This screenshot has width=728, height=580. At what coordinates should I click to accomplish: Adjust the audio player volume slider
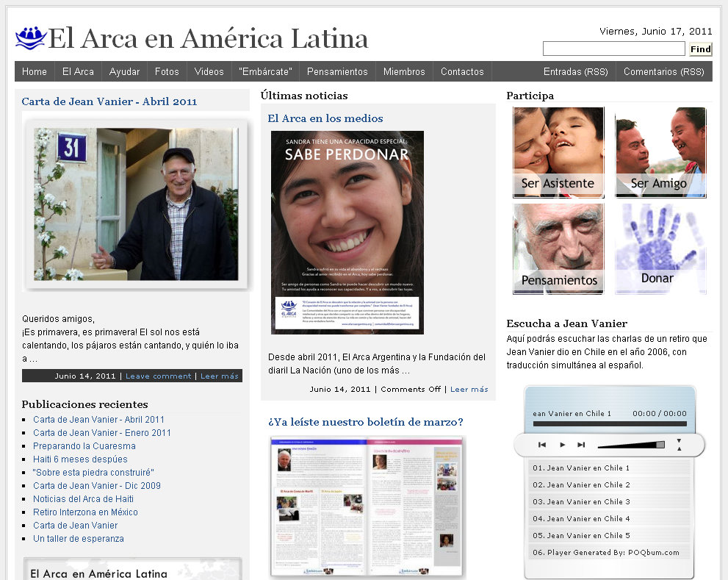(x=631, y=445)
